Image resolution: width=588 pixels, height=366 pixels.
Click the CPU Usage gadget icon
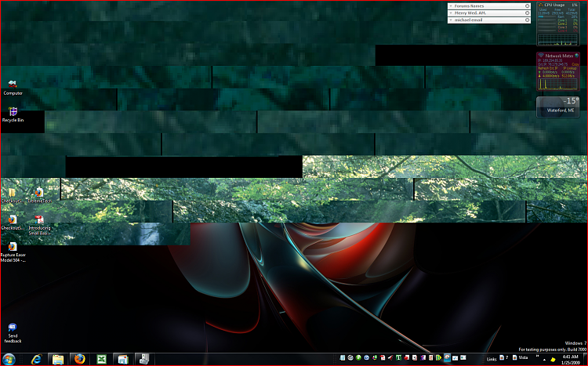pyautogui.click(x=541, y=5)
